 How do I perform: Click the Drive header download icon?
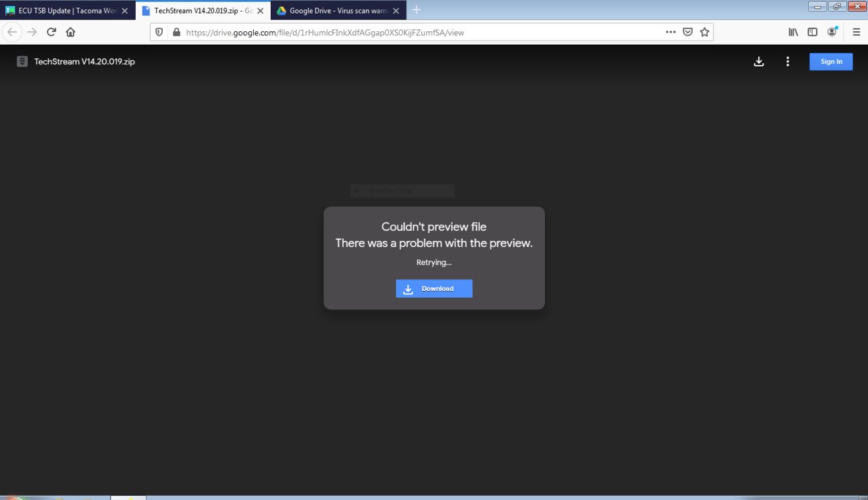coord(759,62)
